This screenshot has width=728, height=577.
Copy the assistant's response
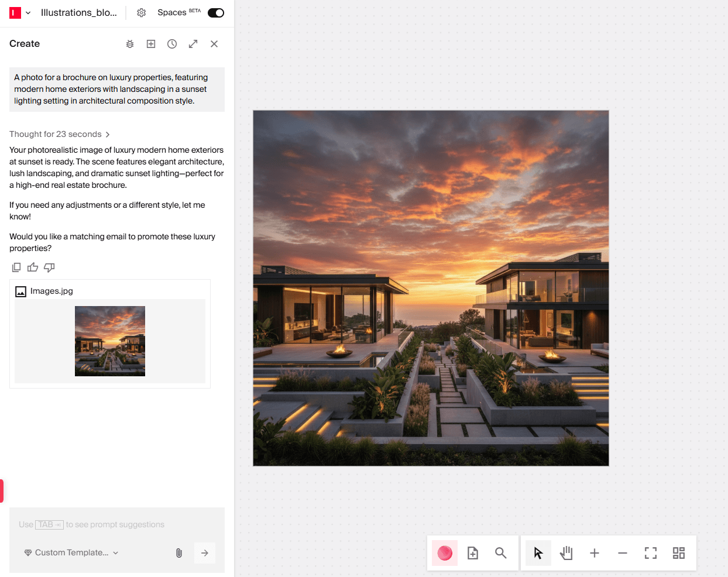coord(16,267)
